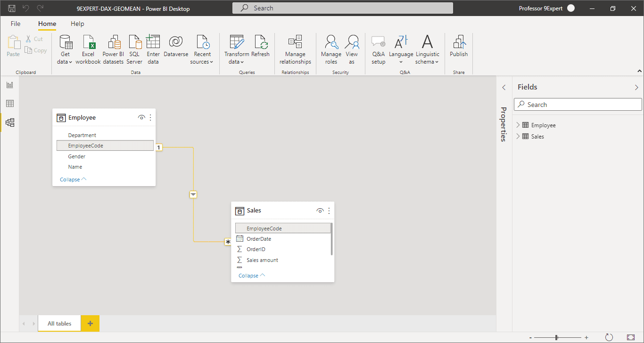Open the Manage relationships tool
This screenshot has height=343, width=644.
point(295,49)
